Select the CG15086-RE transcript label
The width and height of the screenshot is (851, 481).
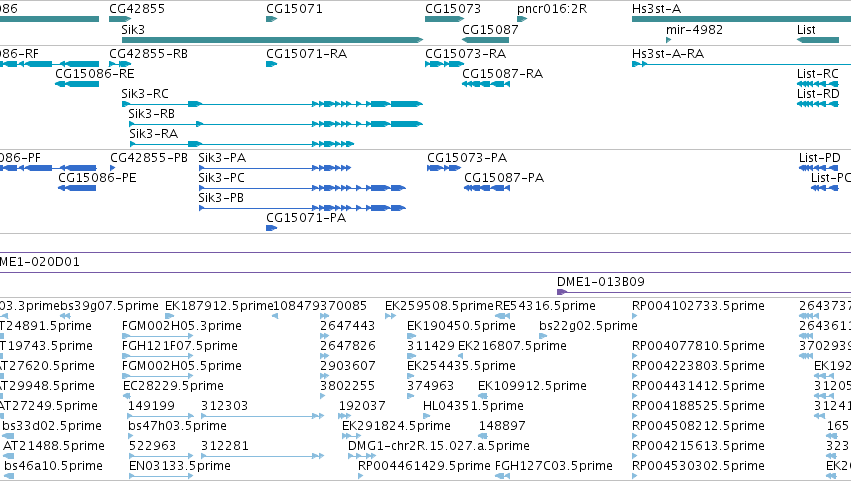[94, 74]
